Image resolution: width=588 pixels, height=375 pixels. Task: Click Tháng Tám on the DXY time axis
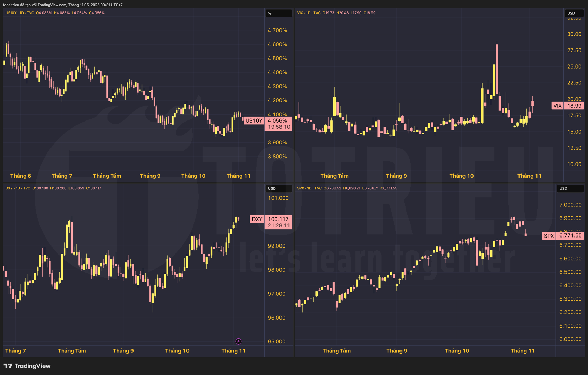72,351
